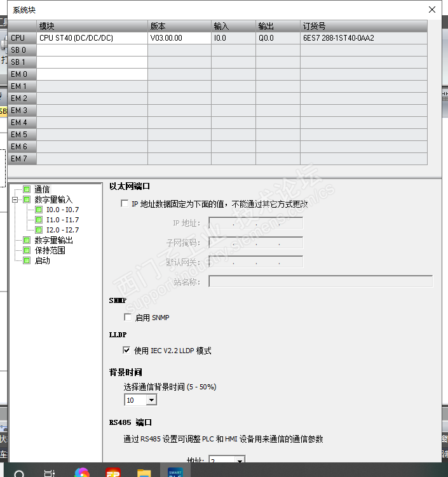The image size is (448, 477).
Task: Select the EM 0 row header
Action: [22, 74]
